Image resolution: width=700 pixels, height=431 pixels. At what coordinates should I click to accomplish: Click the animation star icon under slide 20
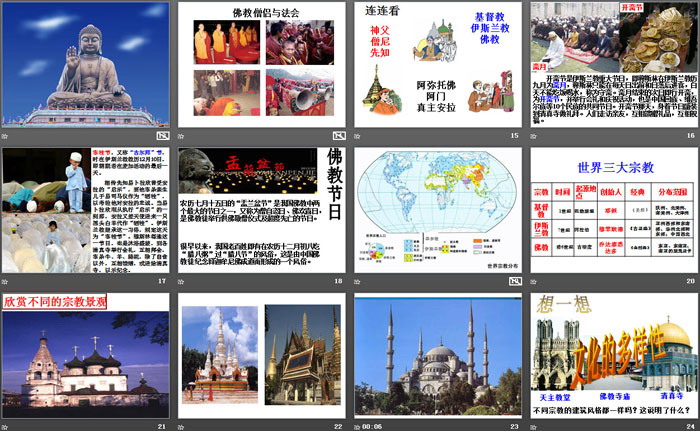coord(536,281)
